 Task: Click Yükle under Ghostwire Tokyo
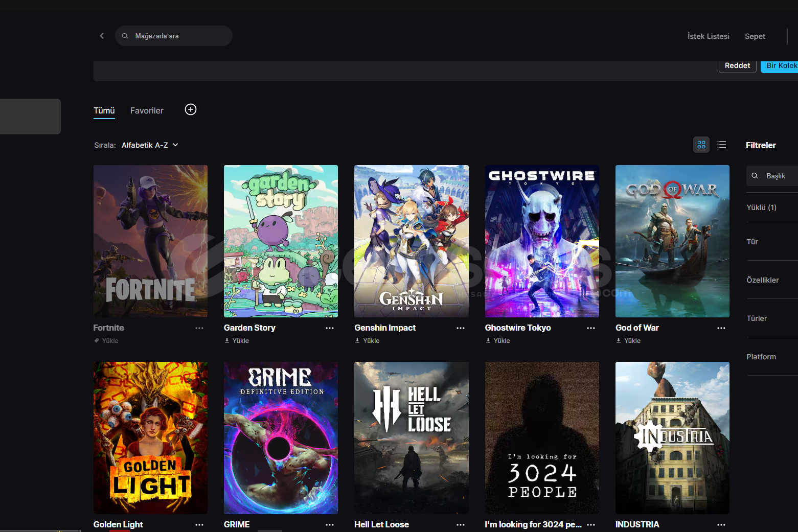(501, 341)
